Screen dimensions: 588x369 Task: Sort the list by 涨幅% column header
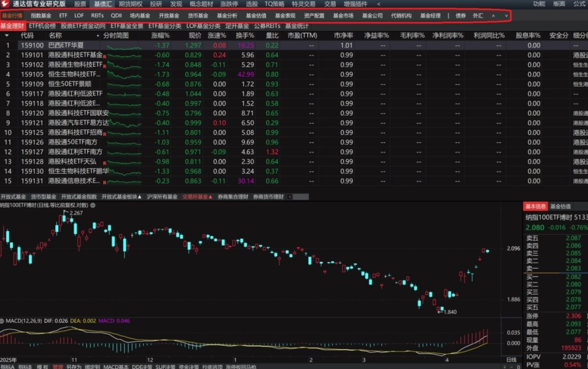pyautogui.click(x=160, y=35)
